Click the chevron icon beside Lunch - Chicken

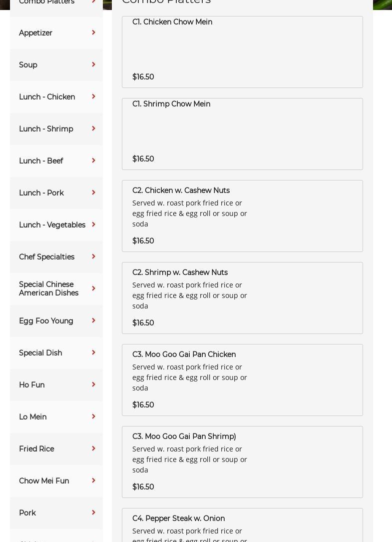(93, 97)
